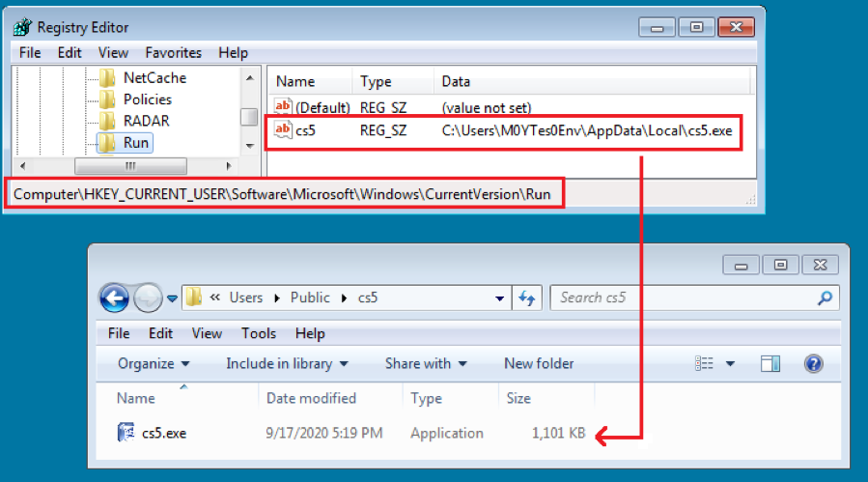Open the view options dropdown arrow
Screen dimensions: 868x482
tap(730, 364)
